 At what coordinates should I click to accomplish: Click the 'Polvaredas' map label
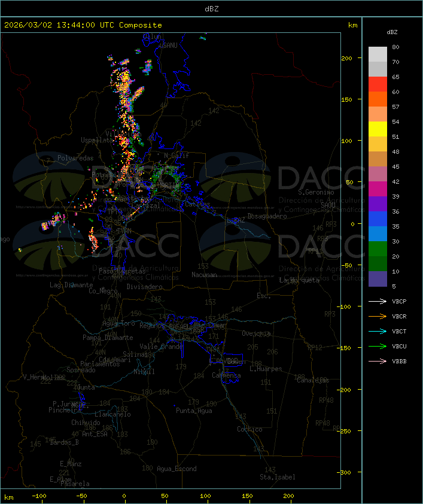tap(75, 158)
